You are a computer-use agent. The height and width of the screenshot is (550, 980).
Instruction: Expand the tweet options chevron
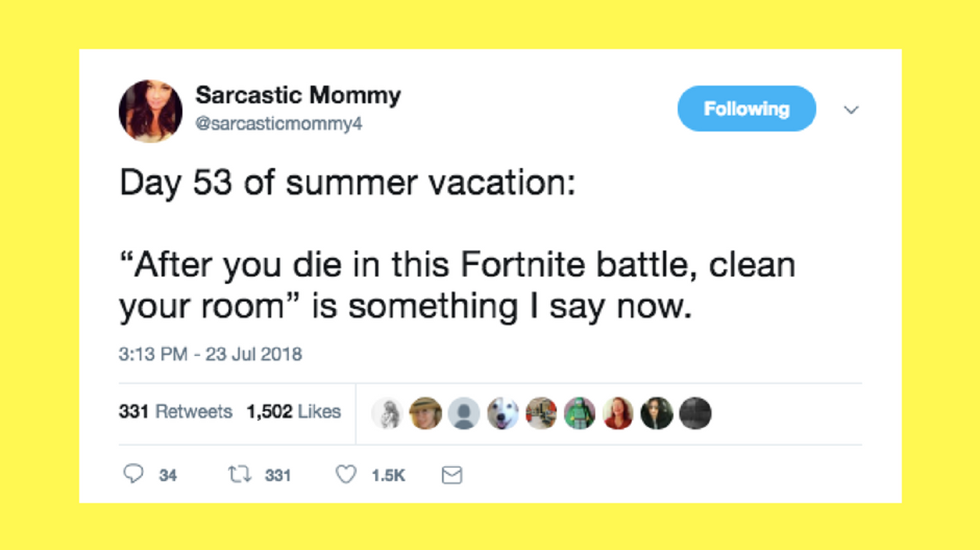click(851, 110)
